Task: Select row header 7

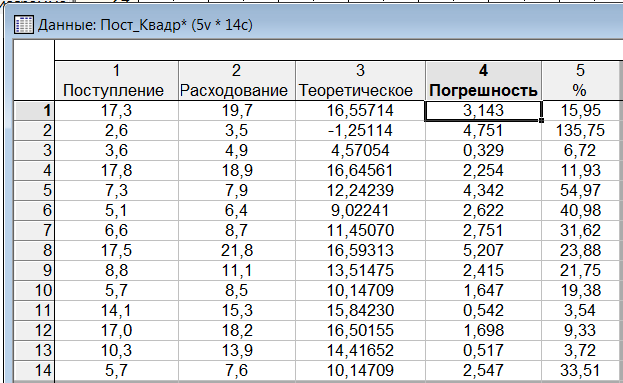Action: [x=34, y=230]
